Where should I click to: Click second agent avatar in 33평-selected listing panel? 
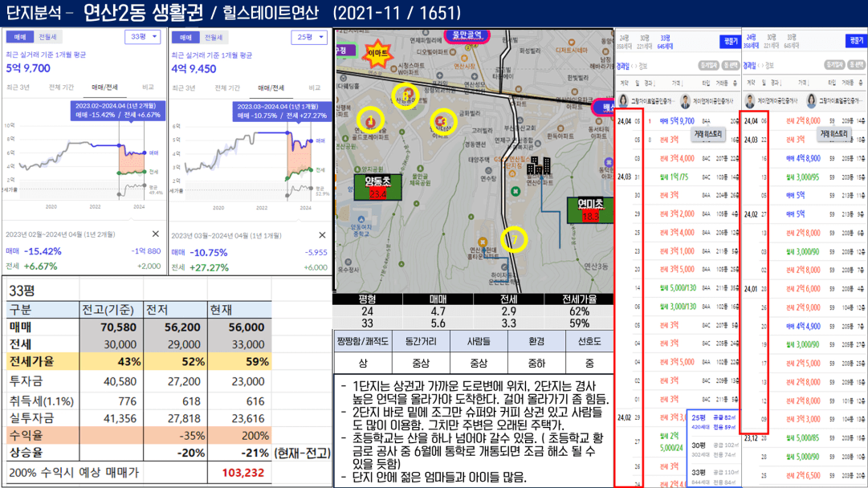click(x=685, y=100)
